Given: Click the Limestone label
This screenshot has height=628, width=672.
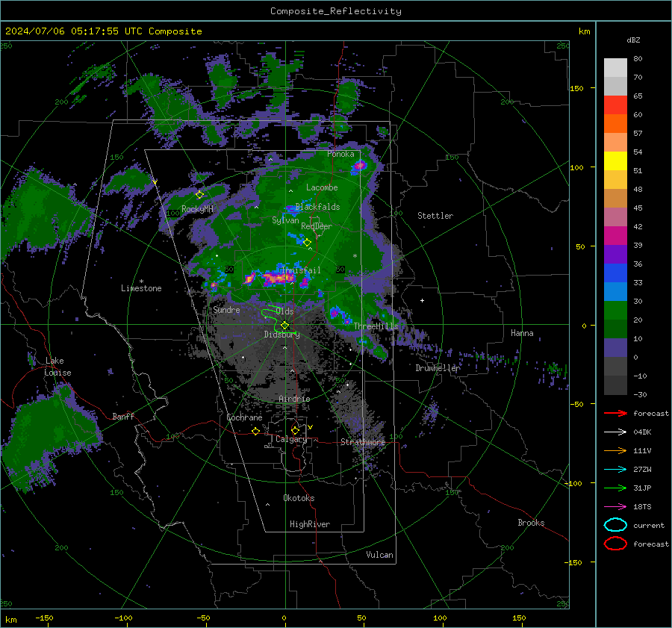Looking at the screenshot, I should 141,288.
